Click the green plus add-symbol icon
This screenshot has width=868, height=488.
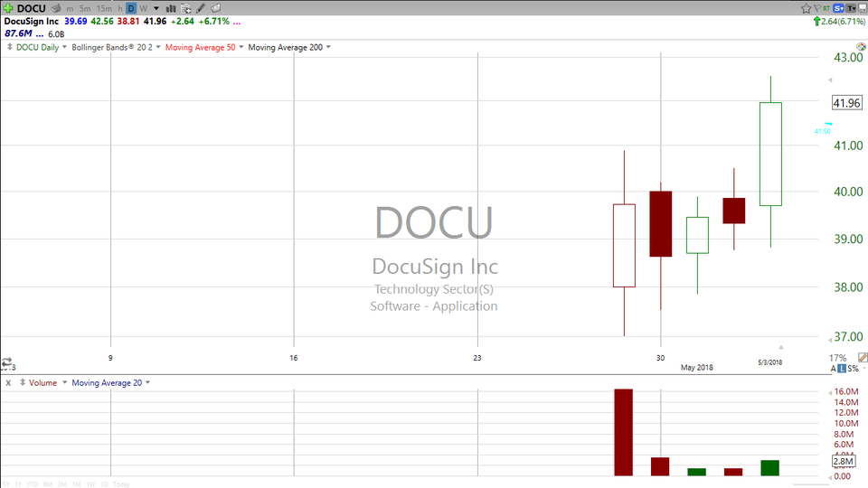(x=8, y=8)
